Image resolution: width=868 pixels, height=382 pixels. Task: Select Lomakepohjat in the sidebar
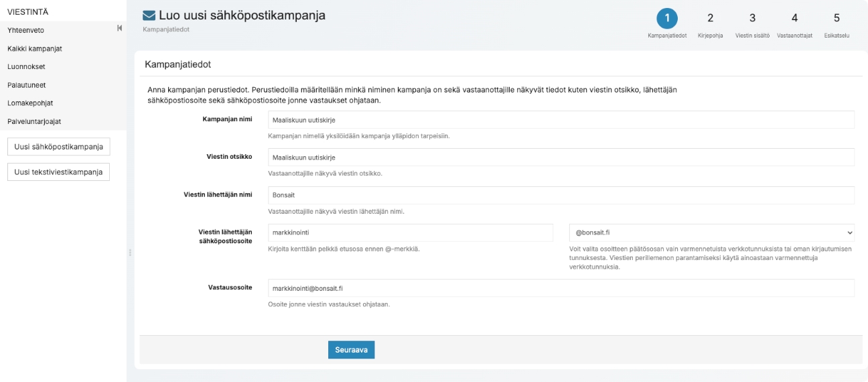pos(30,103)
